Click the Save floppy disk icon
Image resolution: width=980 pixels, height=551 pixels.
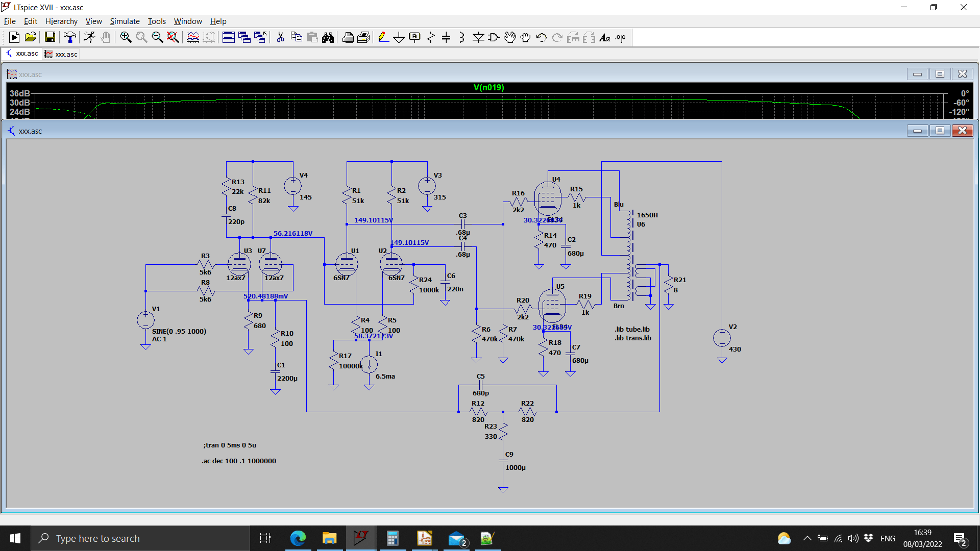(x=50, y=37)
